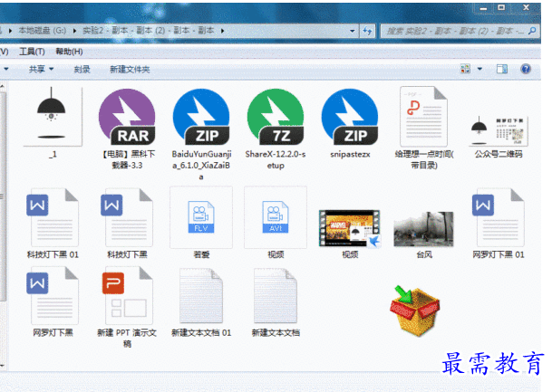Select Word document 科技灯下黑
This screenshot has height=392, width=552.
click(127, 217)
